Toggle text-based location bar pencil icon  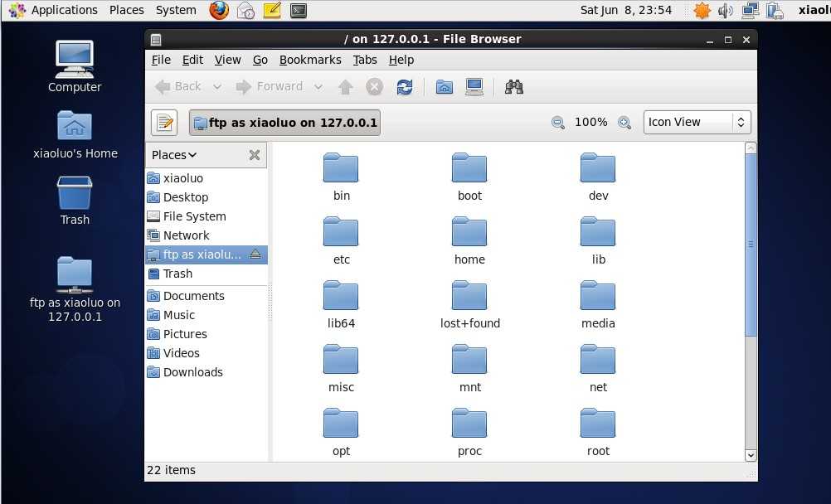click(164, 123)
